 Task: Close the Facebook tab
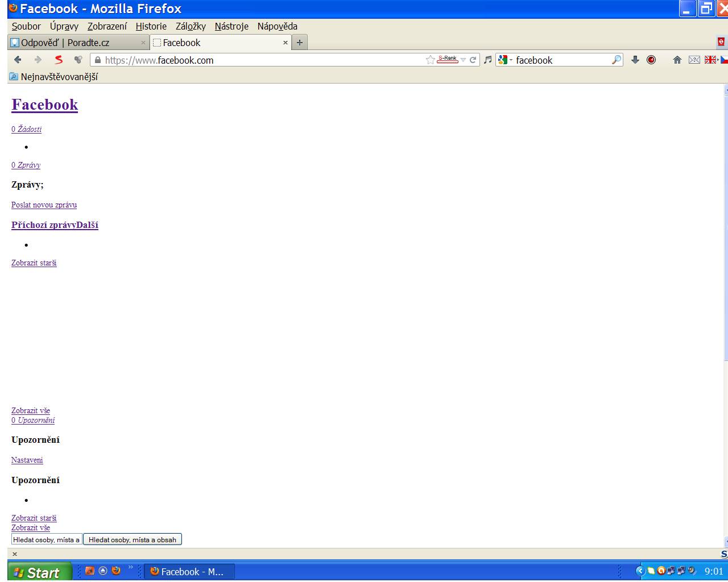click(x=286, y=43)
